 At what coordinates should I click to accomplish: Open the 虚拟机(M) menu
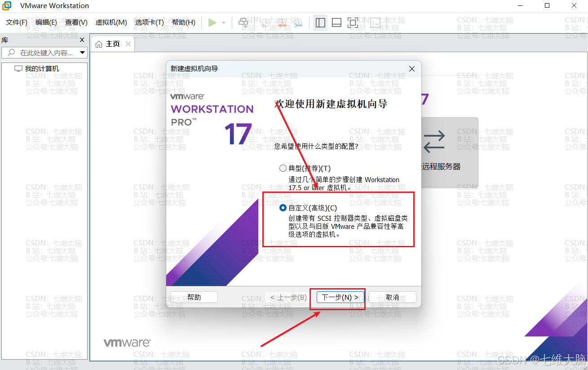111,22
